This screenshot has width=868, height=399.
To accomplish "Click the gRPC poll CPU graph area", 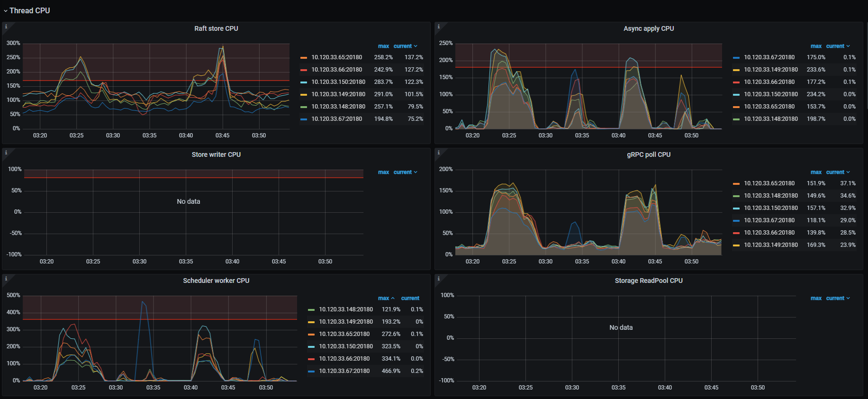I will [x=588, y=212].
